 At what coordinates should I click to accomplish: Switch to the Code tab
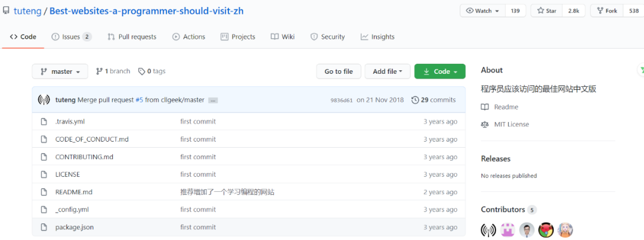click(23, 37)
